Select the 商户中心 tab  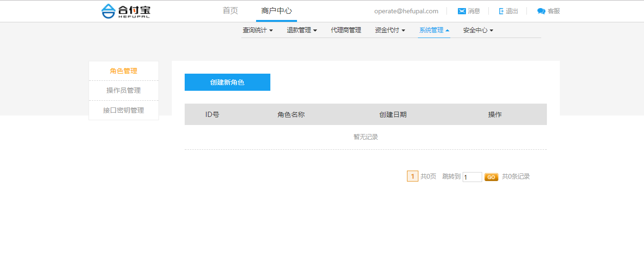pos(277,11)
